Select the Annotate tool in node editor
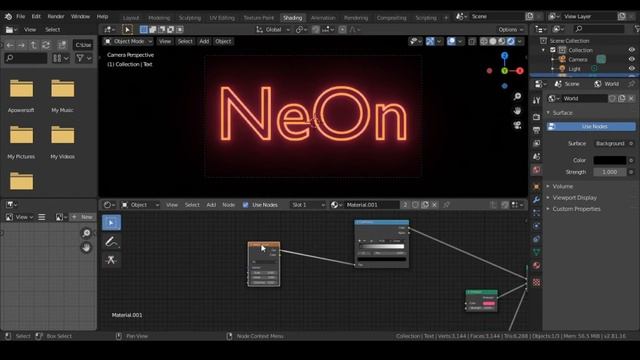The width and height of the screenshot is (640, 360). tap(111, 242)
